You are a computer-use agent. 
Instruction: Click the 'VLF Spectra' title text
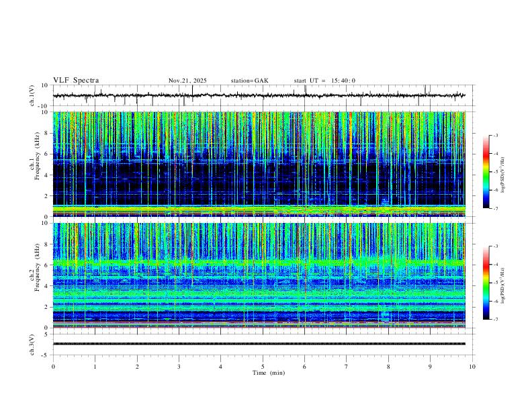pyautogui.click(x=76, y=81)
